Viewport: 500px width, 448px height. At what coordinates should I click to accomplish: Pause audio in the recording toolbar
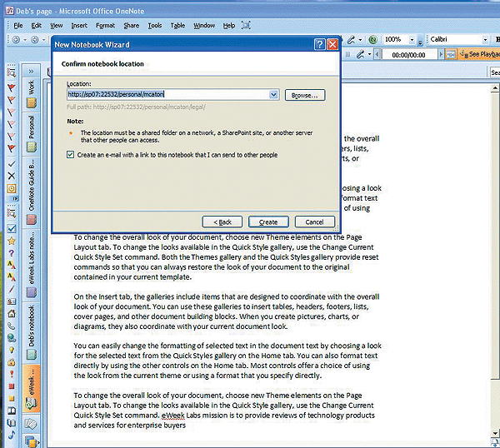coord(347,55)
